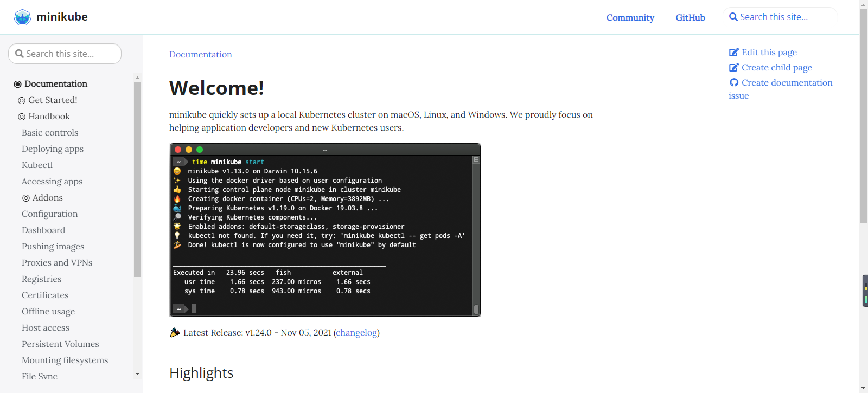The height and width of the screenshot is (393, 868).
Task: Open the Documentation breadcrumb link
Action: click(201, 54)
